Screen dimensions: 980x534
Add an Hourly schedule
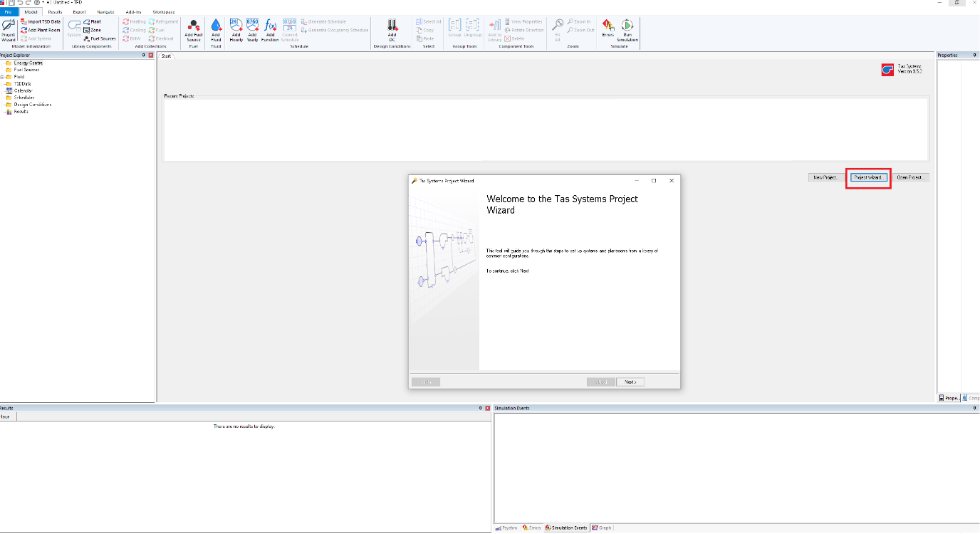(236, 30)
